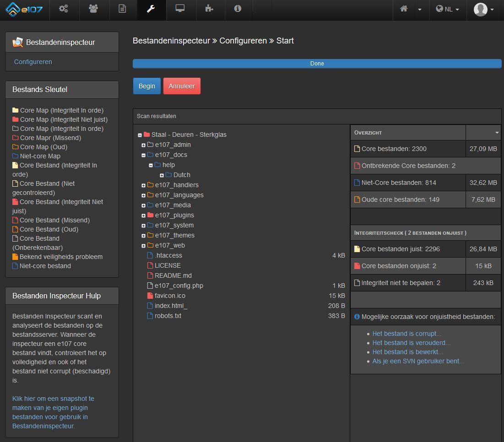
Task: Click the Overzicht column header
Action: coord(408,133)
